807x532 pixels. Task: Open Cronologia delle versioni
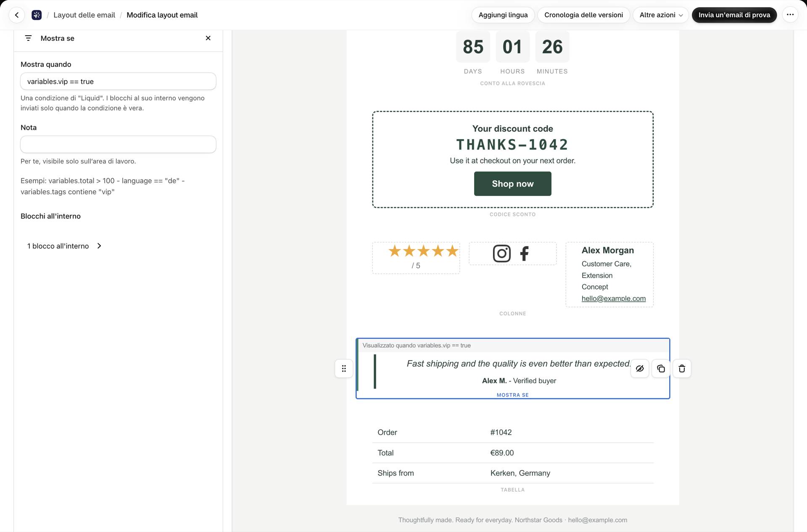tap(583, 15)
